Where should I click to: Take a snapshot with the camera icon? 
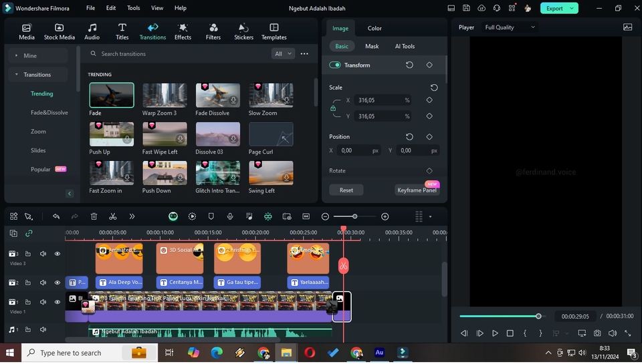(x=597, y=333)
